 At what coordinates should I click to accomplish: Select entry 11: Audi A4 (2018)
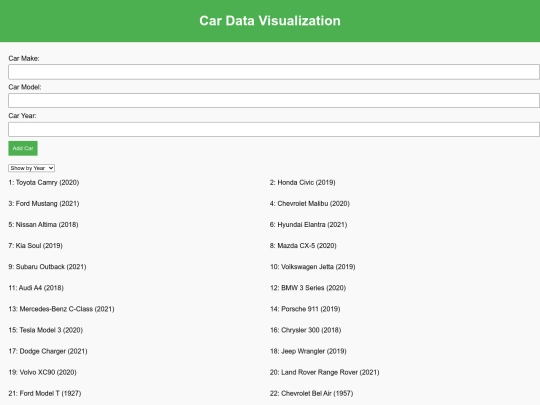(x=36, y=288)
